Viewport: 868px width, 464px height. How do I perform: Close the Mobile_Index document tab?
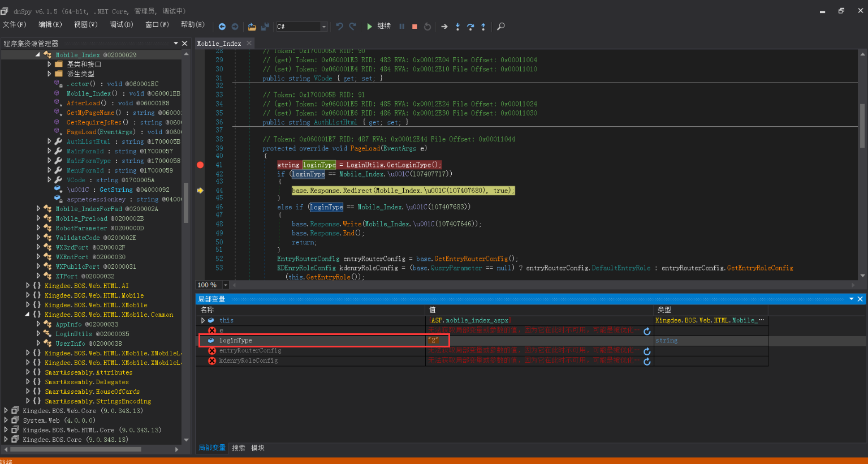pos(248,44)
